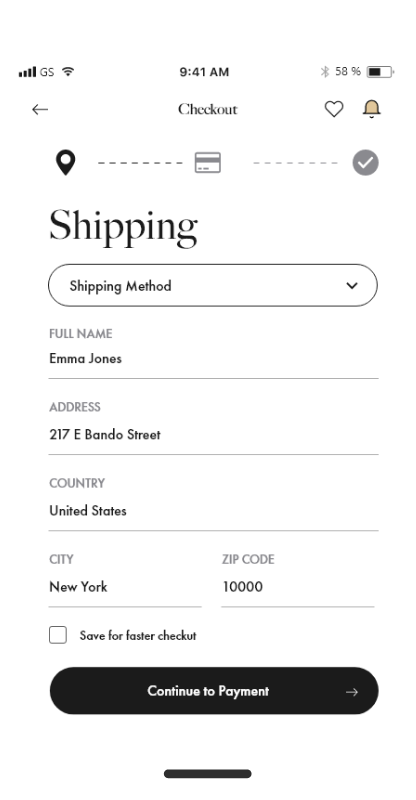
Task: Tap the battery icon in status bar
Action: (380, 72)
